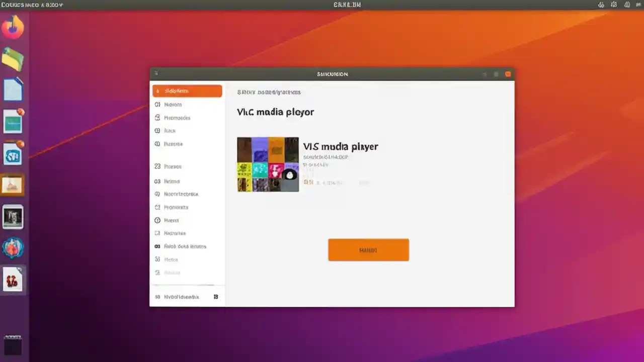Viewport: 644px width, 362px height.
Task: Open the image viewer app from the dock
Action: click(13, 217)
